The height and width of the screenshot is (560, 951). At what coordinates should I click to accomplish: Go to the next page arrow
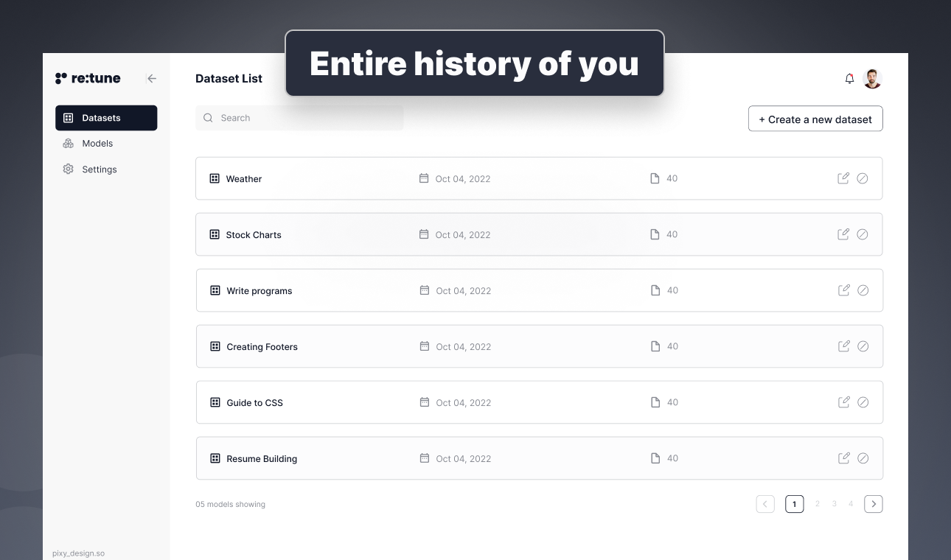874,504
